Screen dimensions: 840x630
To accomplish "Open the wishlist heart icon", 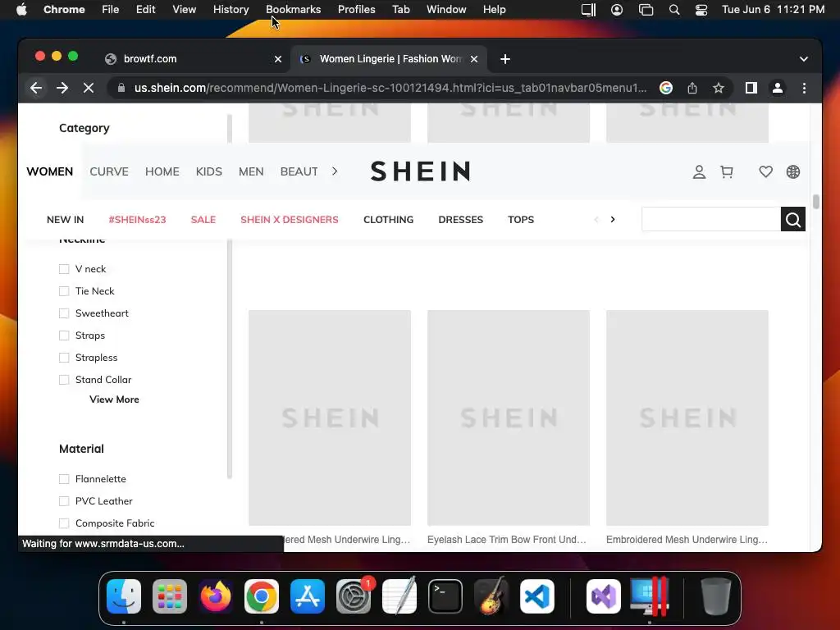I will pyautogui.click(x=765, y=172).
